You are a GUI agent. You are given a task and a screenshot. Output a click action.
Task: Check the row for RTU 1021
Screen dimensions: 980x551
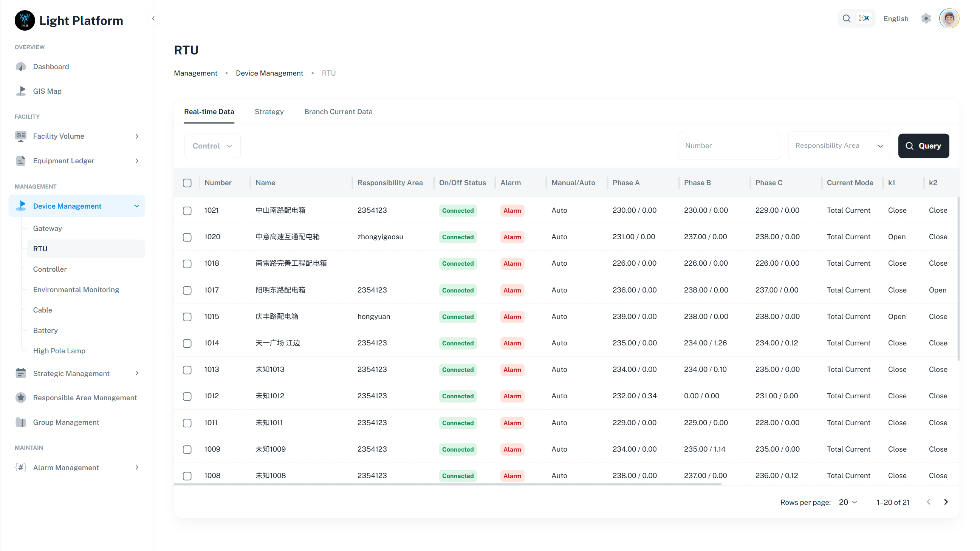187,210
